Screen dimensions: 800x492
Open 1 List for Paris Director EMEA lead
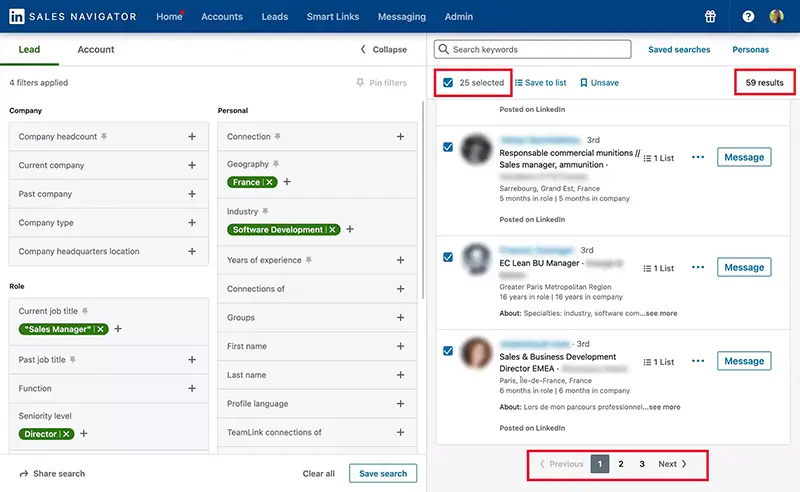click(x=659, y=362)
